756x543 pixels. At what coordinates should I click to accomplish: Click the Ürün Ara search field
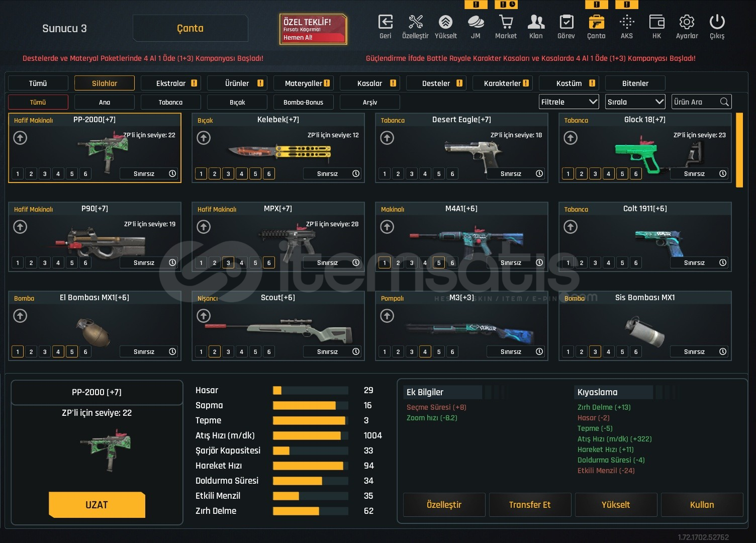(702, 102)
